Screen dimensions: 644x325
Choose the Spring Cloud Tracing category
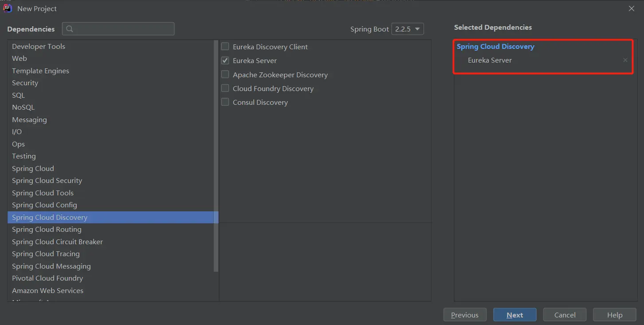[x=110, y=254]
